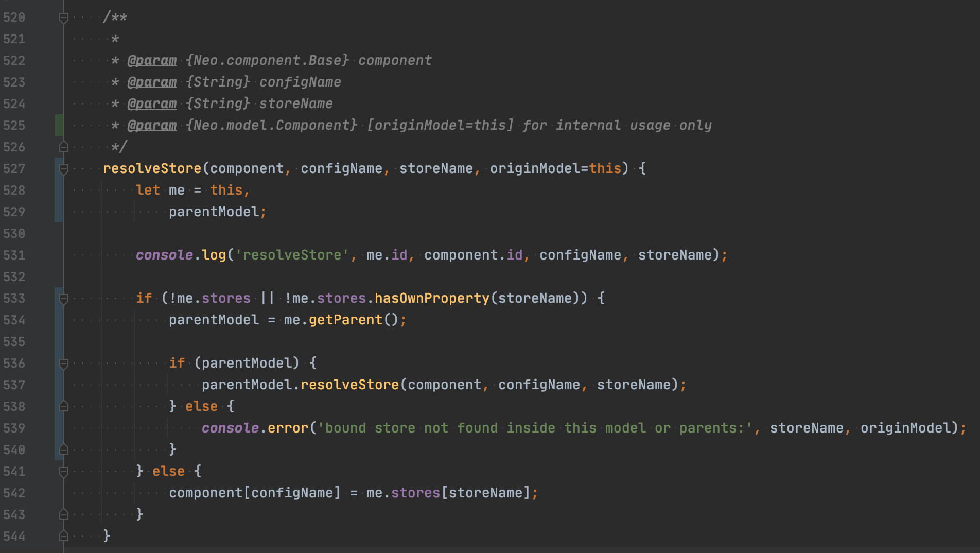This screenshot has width=980, height=553.
Task: Click the 'bound store not found' string
Action: point(535,428)
